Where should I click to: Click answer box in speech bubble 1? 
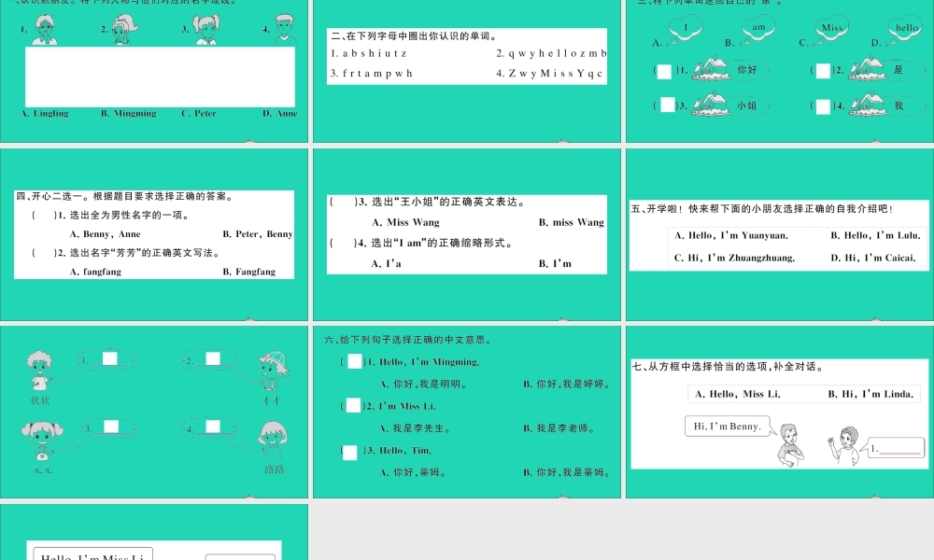110,358
